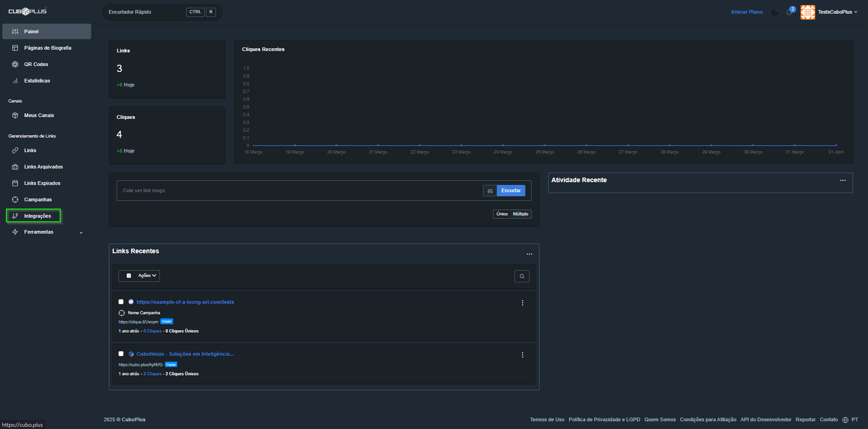The image size is (868, 429).
Task: Expand the Ferramentas submenu chevron
Action: click(81, 233)
